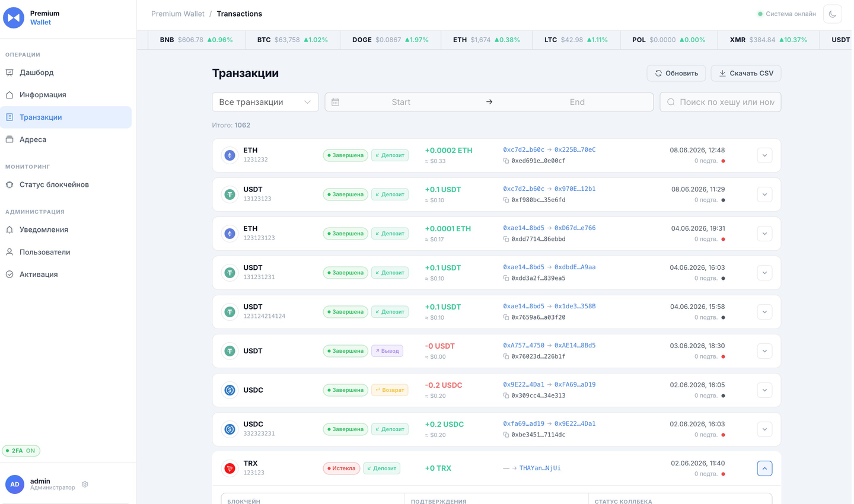Screen dimensions: 854x504
Task: Copy hash 0x76023d…226b1f icon
Action: click(506, 356)
